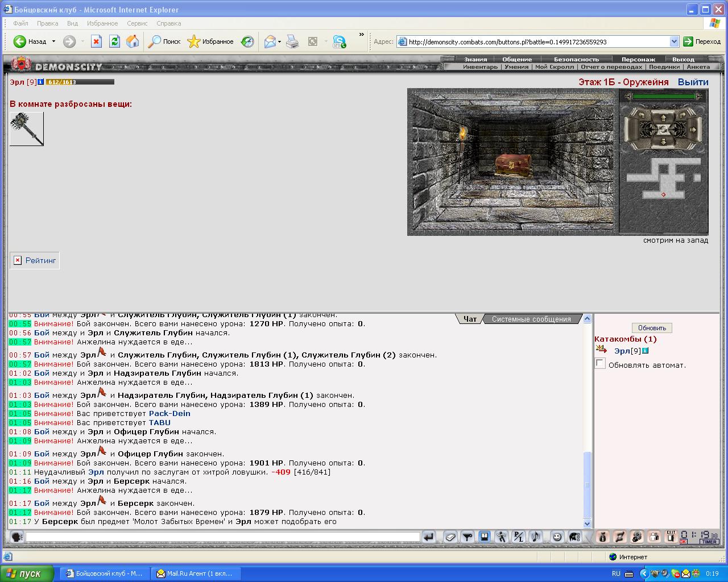Open the Избранное menu in menu bar

102,23
